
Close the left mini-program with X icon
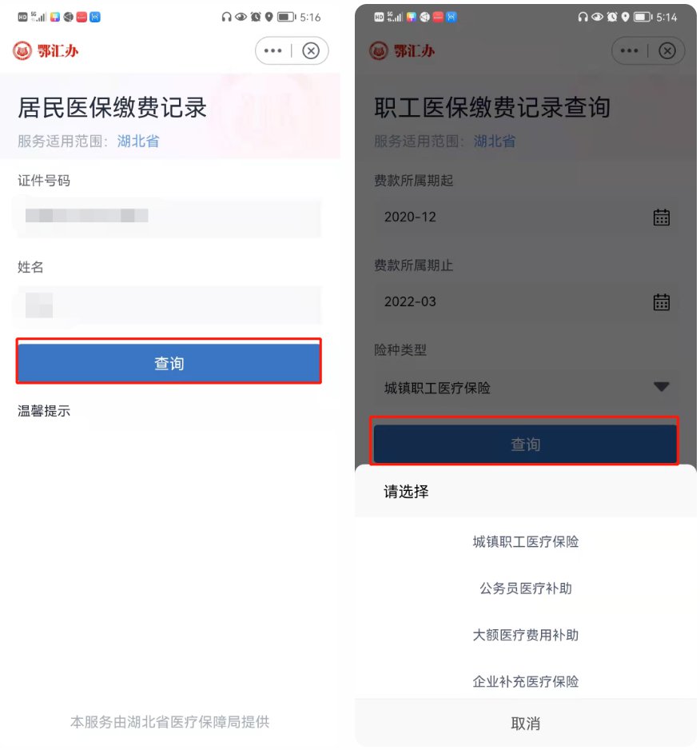point(311,50)
